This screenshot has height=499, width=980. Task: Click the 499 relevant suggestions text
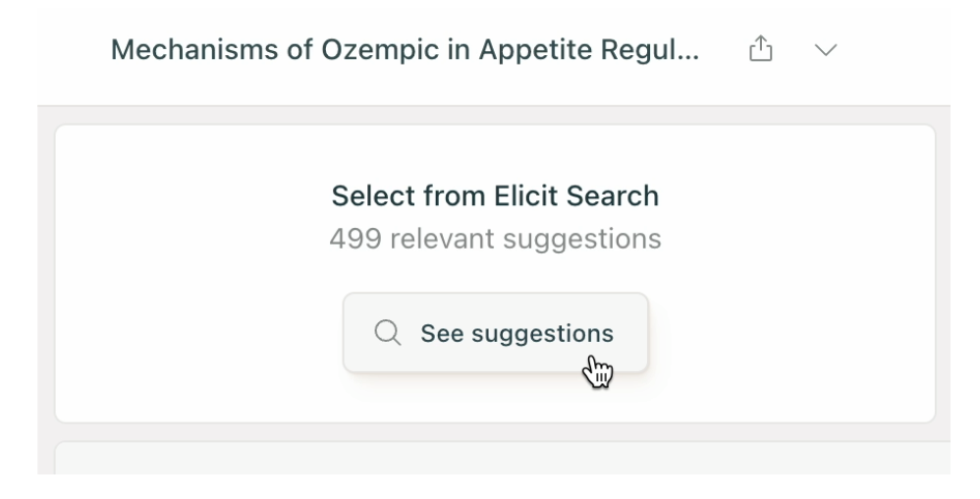pos(495,239)
